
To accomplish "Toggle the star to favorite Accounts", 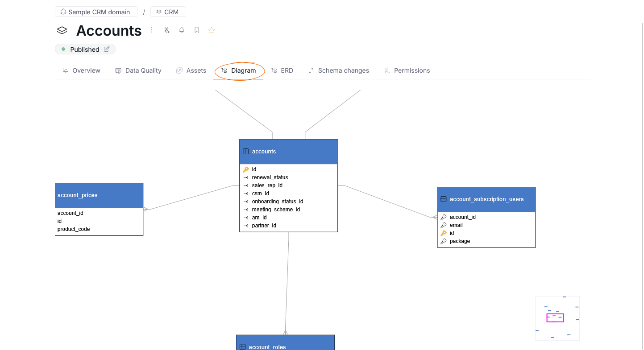I will (x=211, y=30).
